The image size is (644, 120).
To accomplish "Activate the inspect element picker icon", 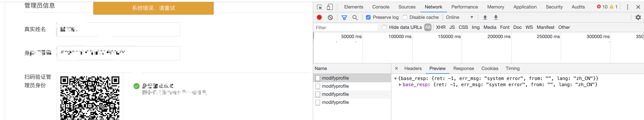I will [319, 7].
